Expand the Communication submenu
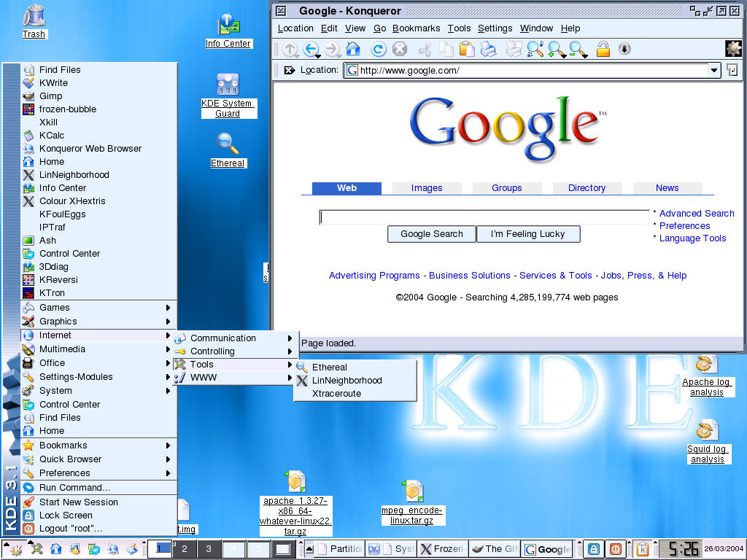Image resolution: width=747 pixels, height=560 pixels. (236, 338)
